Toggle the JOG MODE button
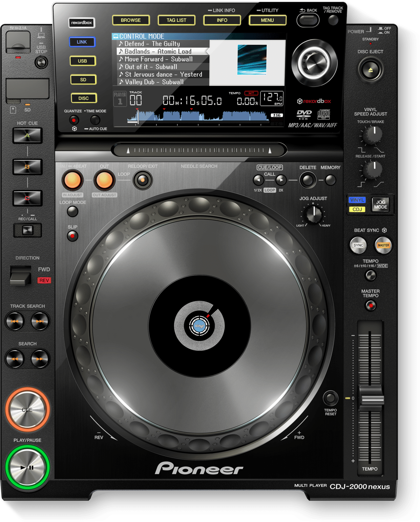Image resolution: width=420 pixels, height=522 pixels. coord(380,205)
